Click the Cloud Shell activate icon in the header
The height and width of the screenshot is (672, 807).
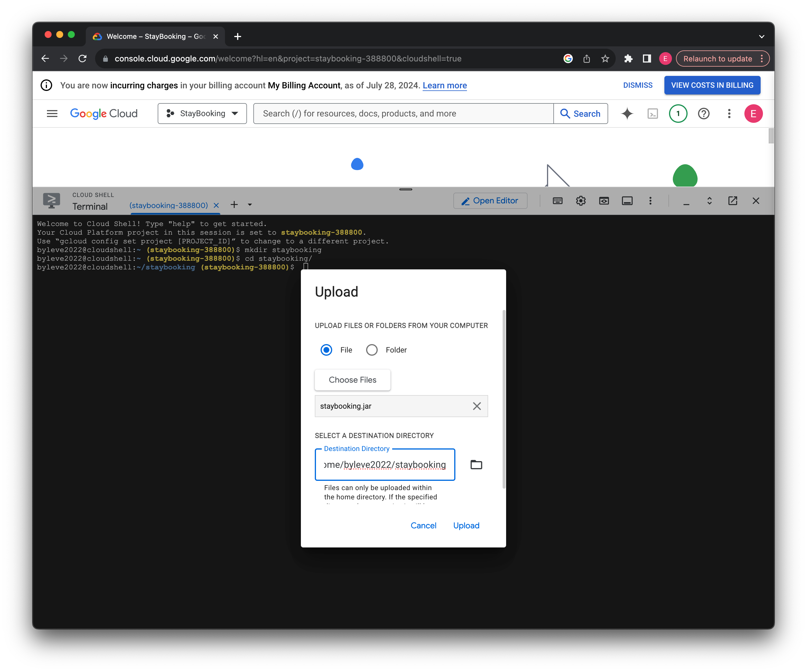point(652,114)
